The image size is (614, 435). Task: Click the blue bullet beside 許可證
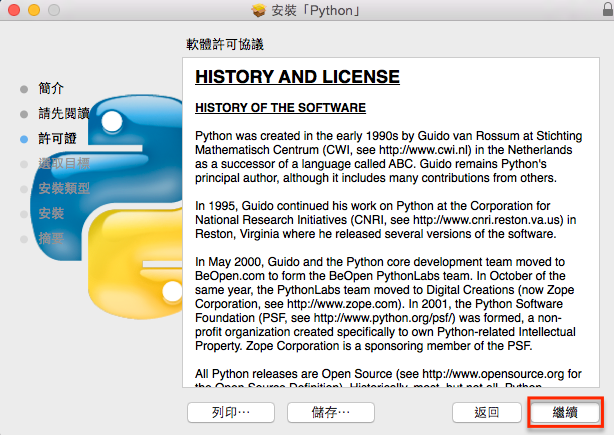[24, 139]
